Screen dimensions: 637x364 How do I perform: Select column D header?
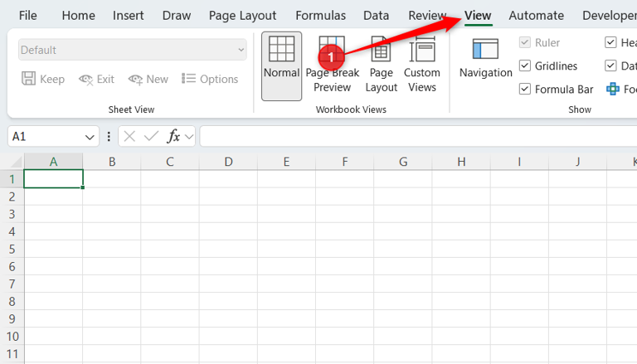[x=228, y=162]
